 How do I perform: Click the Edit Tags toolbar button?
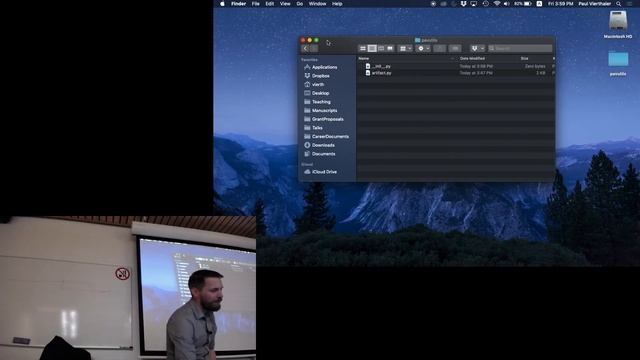point(455,49)
